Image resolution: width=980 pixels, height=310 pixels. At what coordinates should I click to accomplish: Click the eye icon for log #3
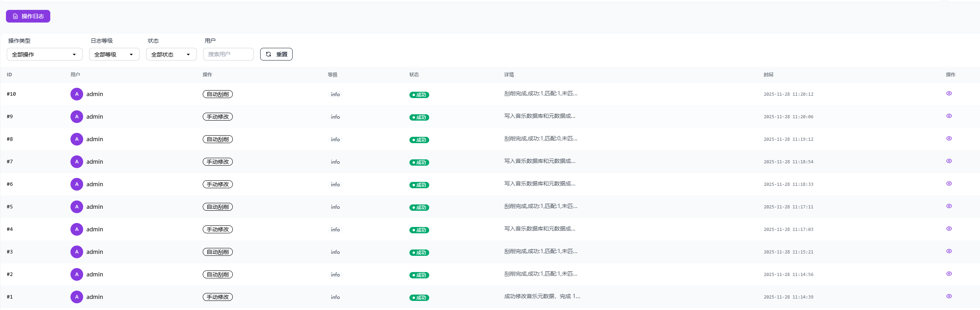pyautogui.click(x=949, y=251)
